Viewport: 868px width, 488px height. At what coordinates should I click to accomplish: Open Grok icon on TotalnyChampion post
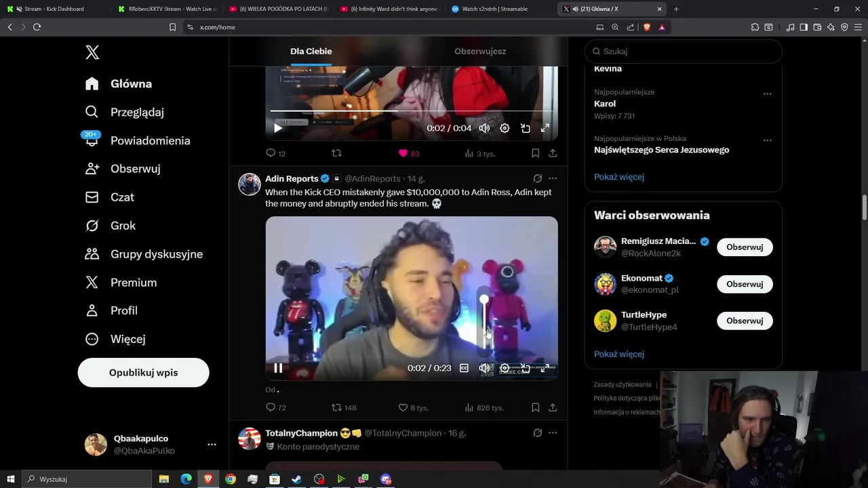pyautogui.click(x=537, y=433)
